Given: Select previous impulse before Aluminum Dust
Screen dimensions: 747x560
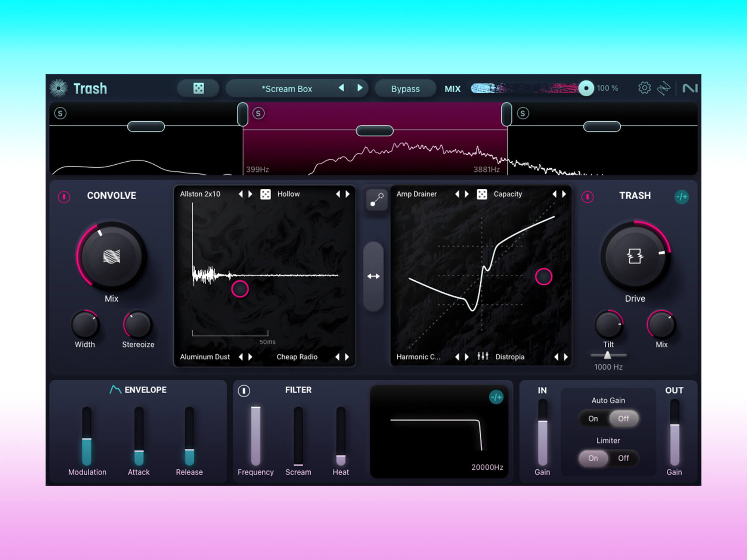Looking at the screenshot, I should coord(241,357).
